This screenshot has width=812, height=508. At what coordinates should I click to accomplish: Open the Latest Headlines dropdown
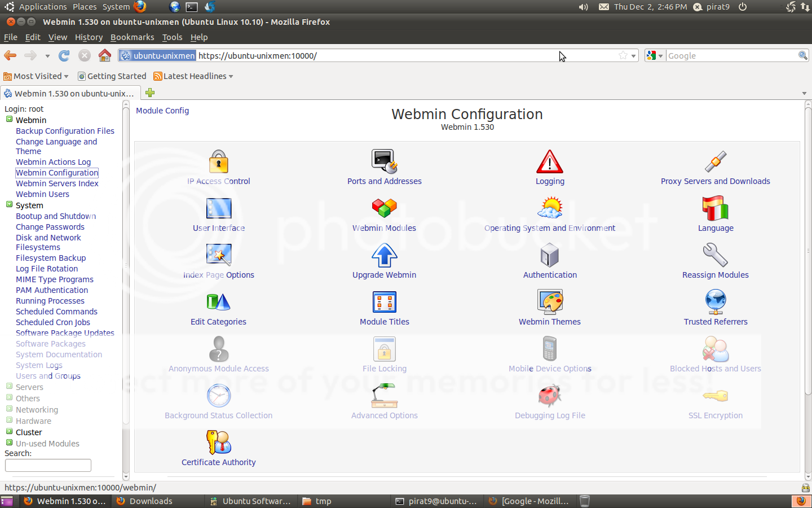193,76
